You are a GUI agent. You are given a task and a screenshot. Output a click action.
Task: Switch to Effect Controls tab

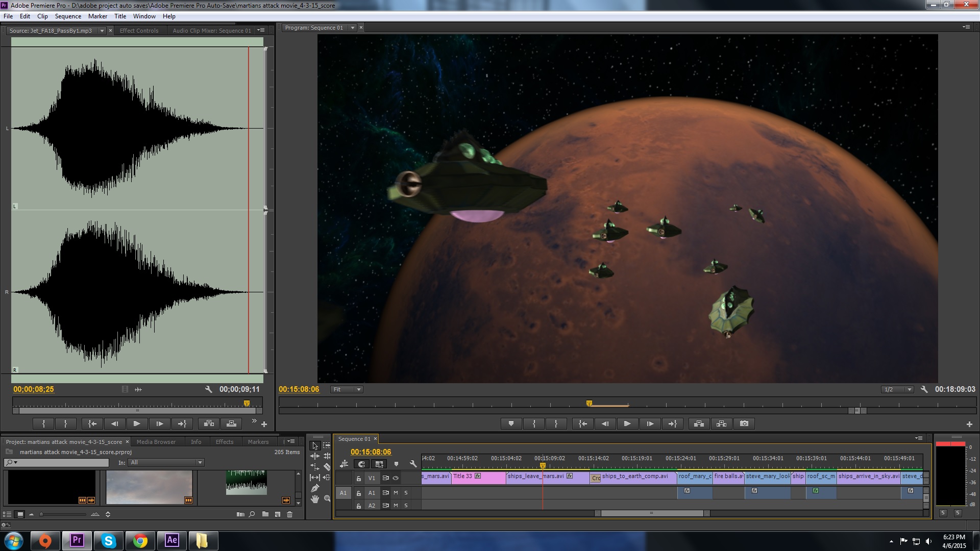pos(139,31)
